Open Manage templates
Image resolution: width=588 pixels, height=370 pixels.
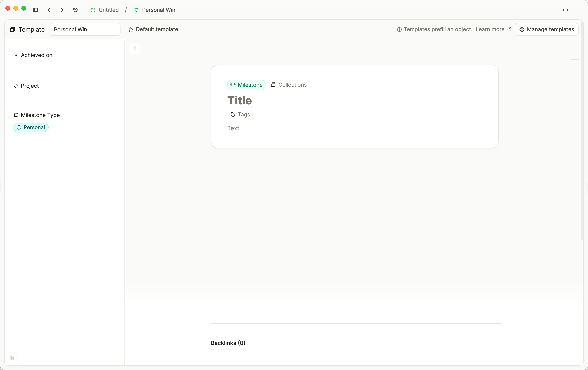546,29
